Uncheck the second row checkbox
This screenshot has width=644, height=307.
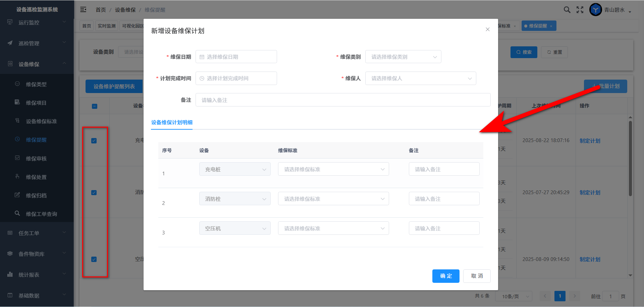coord(94,193)
